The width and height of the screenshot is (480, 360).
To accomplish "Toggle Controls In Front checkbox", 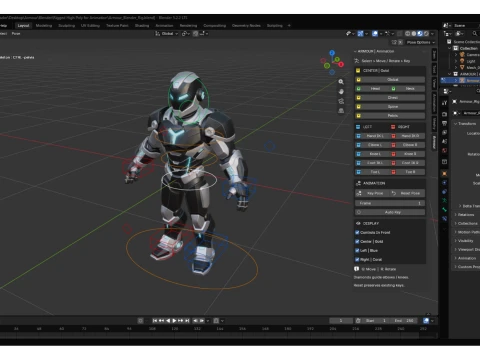I will 357,232.
